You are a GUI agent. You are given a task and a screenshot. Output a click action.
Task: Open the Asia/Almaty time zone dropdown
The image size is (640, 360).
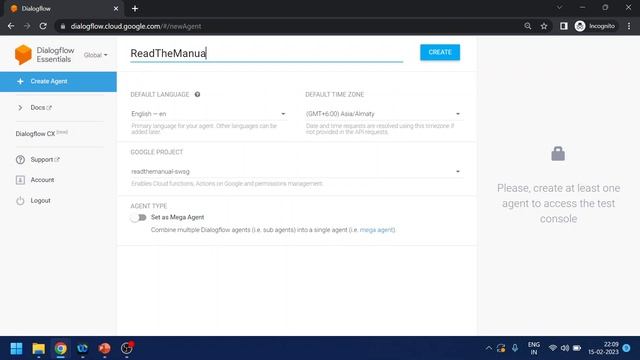[383, 114]
